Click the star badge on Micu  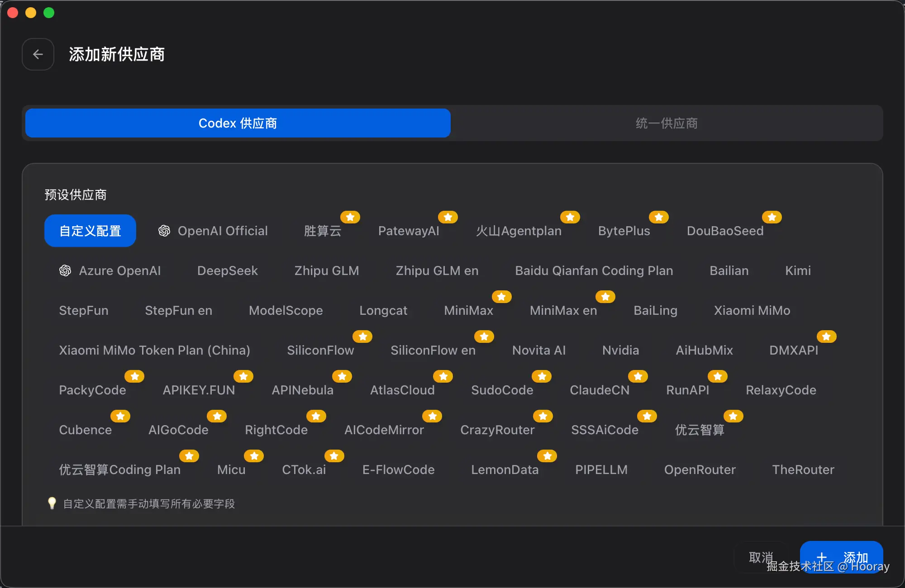click(x=254, y=456)
